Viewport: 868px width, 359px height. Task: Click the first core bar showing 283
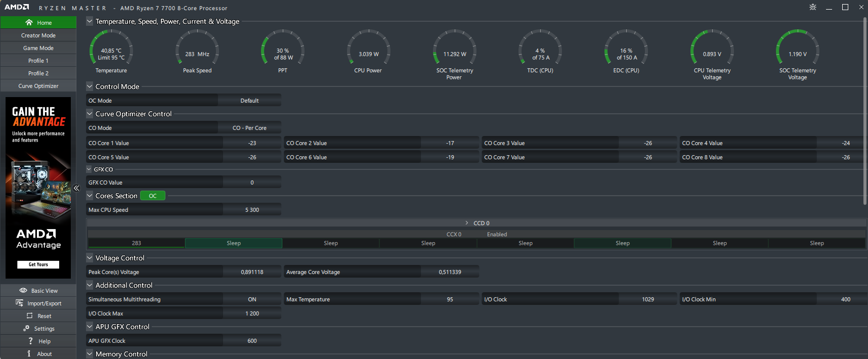tap(137, 243)
